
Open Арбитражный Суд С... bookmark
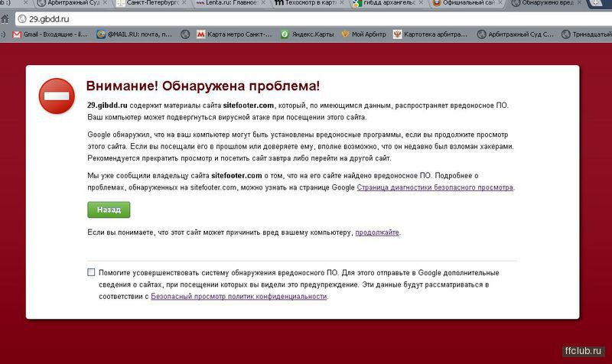coord(515,34)
